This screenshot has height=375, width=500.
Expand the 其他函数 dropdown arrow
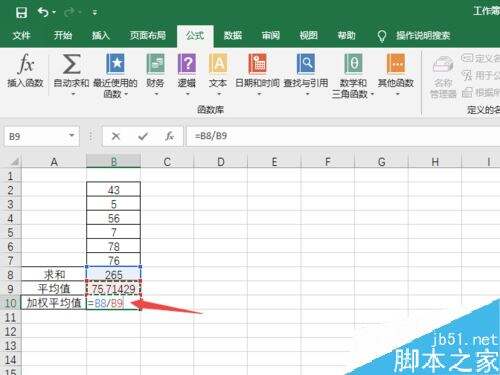point(397,94)
